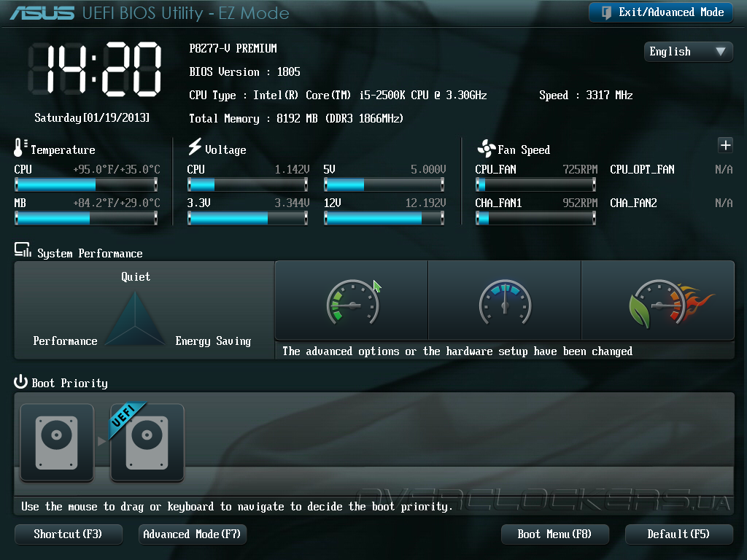Image resolution: width=747 pixels, height=560 pixels.
Task: Click the MB temperature bar
Action: (86, 218)
